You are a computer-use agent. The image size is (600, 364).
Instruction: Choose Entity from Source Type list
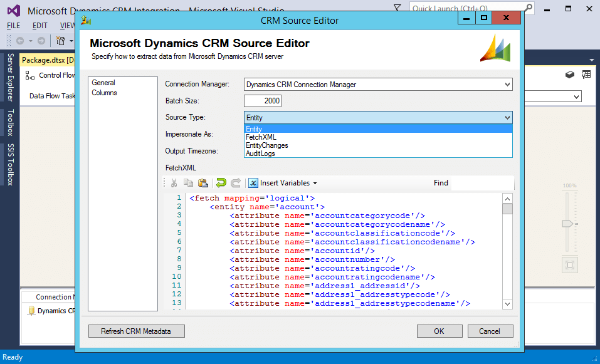[378, 129]
